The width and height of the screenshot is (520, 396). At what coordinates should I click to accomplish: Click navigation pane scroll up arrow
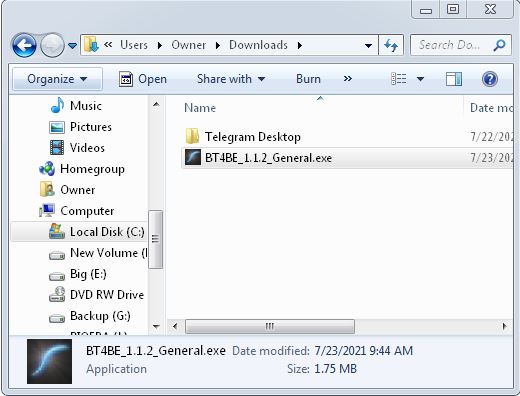(156, 105)
